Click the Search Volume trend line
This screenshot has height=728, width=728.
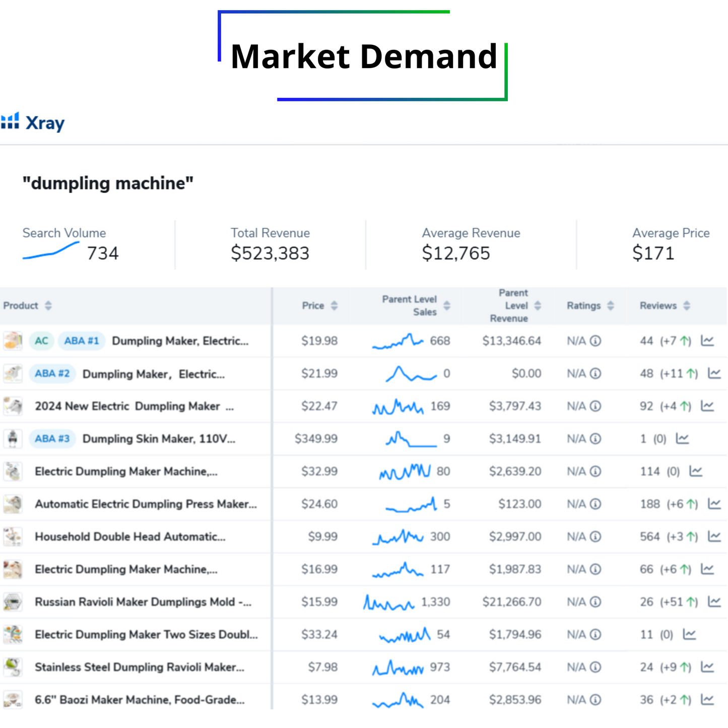pyautogui.click(x=51, y=250)
